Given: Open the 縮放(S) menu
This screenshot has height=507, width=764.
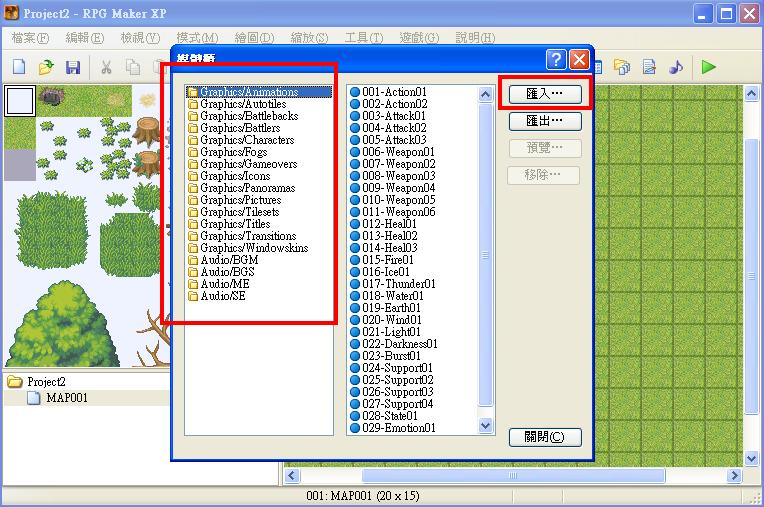Looking at the screenshot, I should (x=309, y=38).
